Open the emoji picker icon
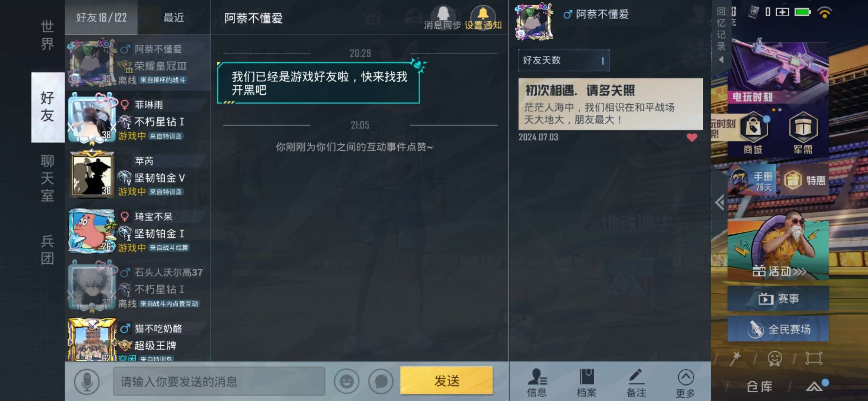The image size is (868, 401). [346, 381]
